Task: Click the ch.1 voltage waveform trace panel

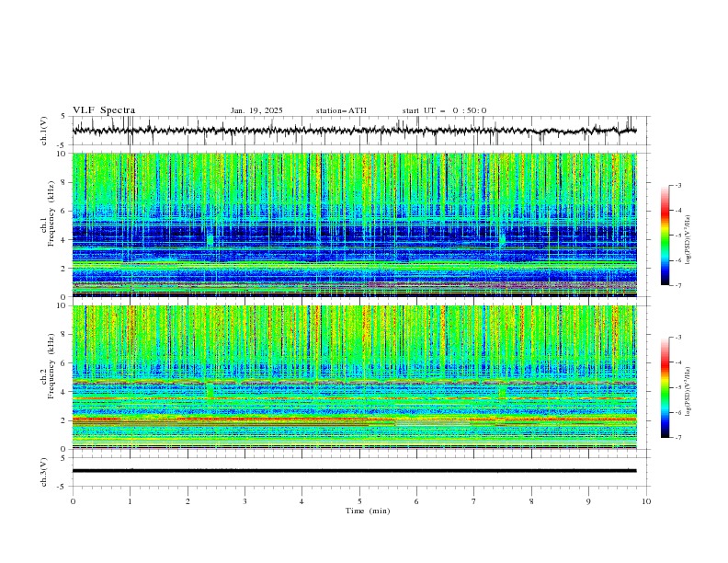Action: [x=360, y=131]
